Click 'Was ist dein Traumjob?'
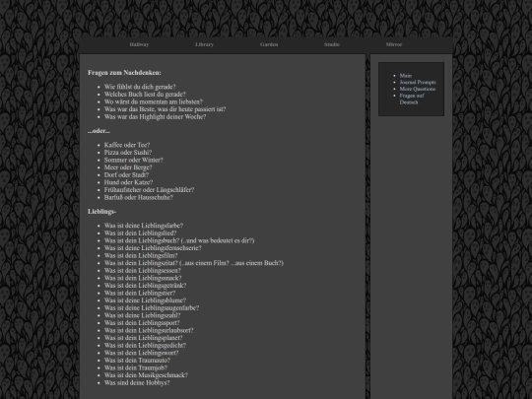This screenshot has height=399, width=532. click(136, 367)
